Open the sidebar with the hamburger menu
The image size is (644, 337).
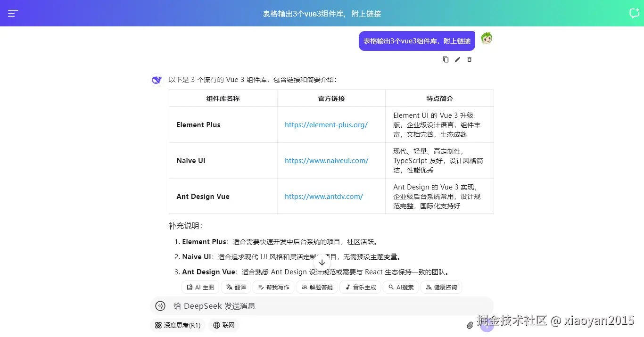pos(12,13)
